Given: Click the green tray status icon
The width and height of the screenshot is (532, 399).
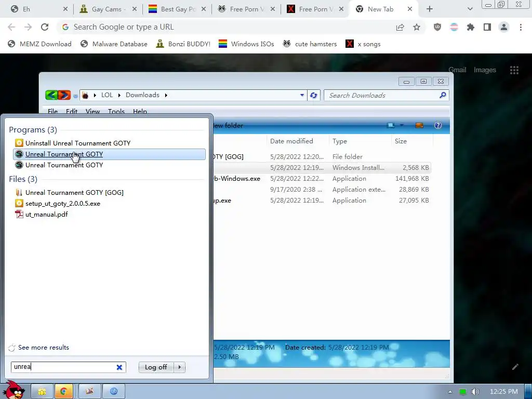Looking at the screenshot, I should pyautogui.click(x=462, y=392).
